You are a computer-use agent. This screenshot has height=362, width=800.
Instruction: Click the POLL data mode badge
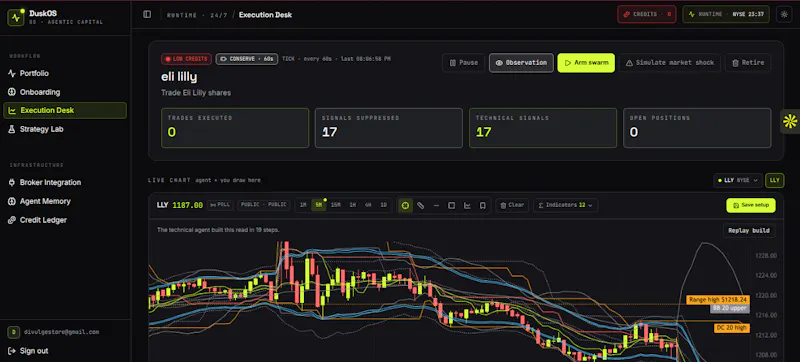coord(220,205)
